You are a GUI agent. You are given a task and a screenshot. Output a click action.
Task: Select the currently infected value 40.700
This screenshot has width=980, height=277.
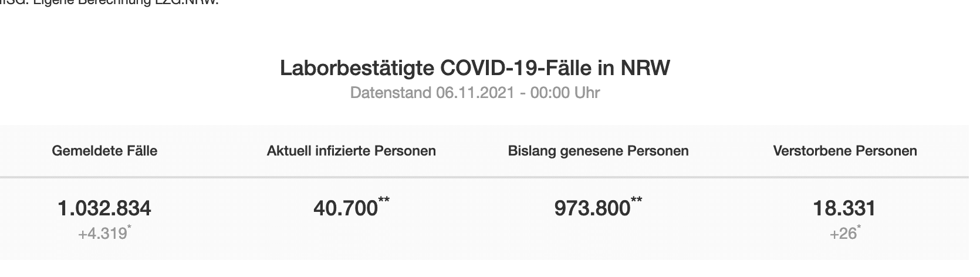click(345, 208)
